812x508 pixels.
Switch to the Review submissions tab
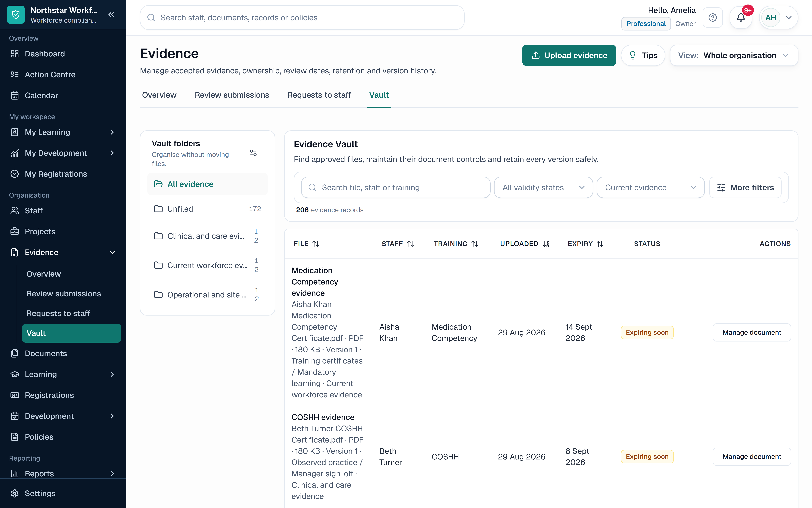(232, 95)
